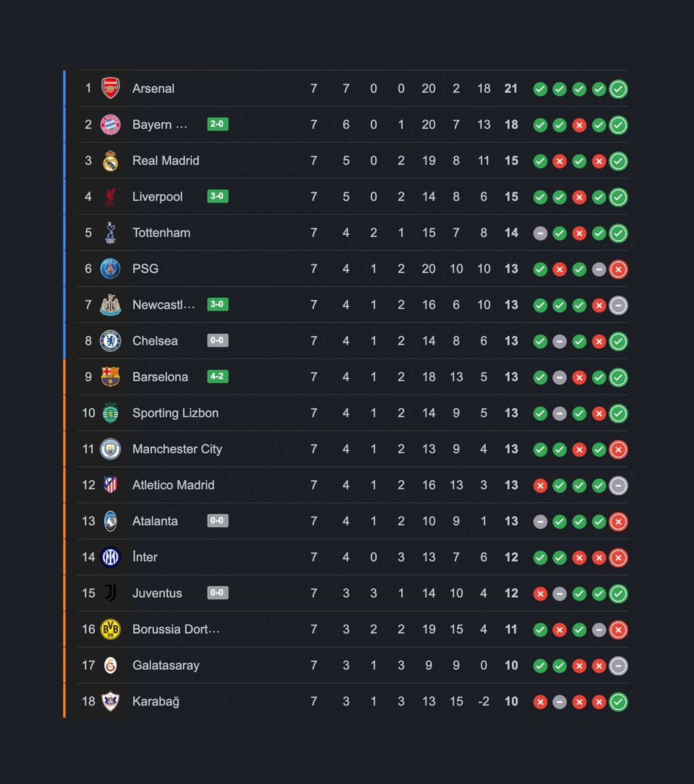694x784 pixels.
Task: Click the Tottenham club crest
Action: (110, 233)
